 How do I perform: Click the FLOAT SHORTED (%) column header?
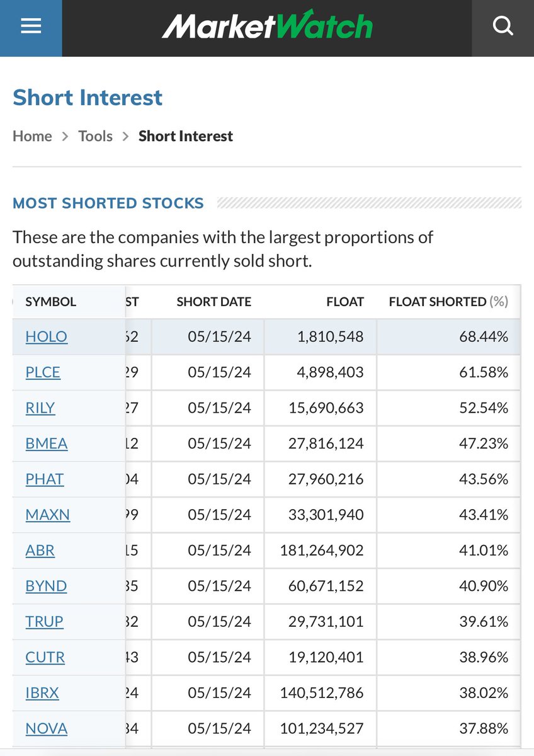pyautogui.click(x=448, y=302)
